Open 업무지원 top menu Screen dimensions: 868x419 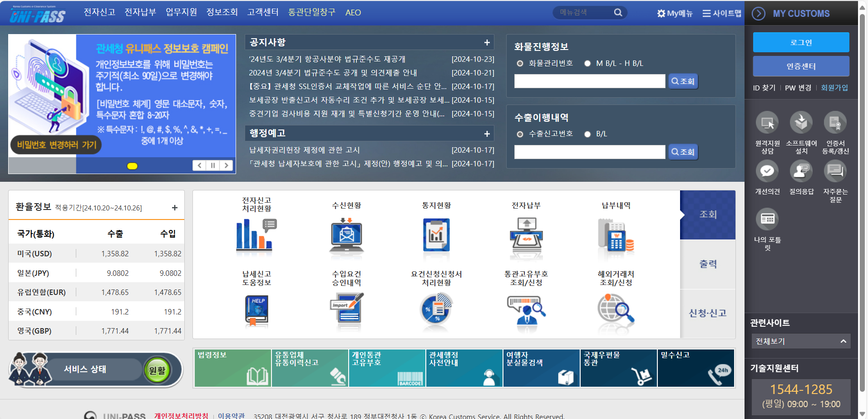(181, 12)
